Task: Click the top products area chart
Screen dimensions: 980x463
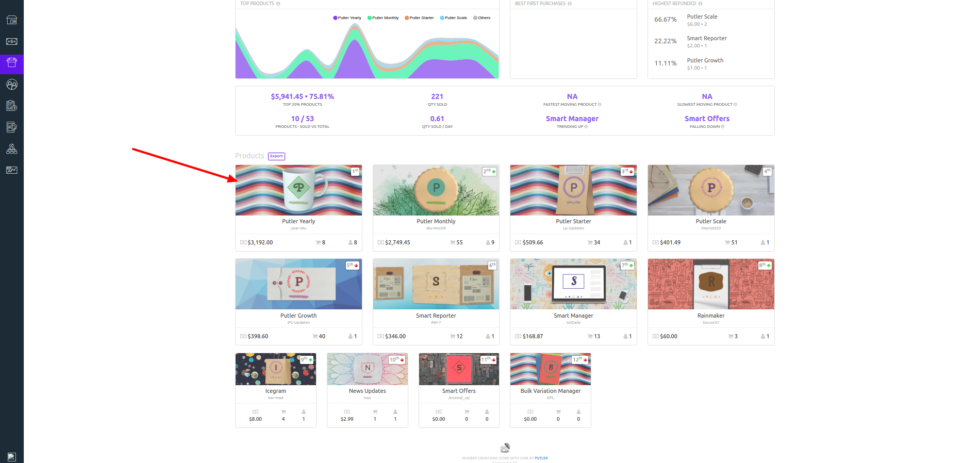Action: (x=367, y=51)
